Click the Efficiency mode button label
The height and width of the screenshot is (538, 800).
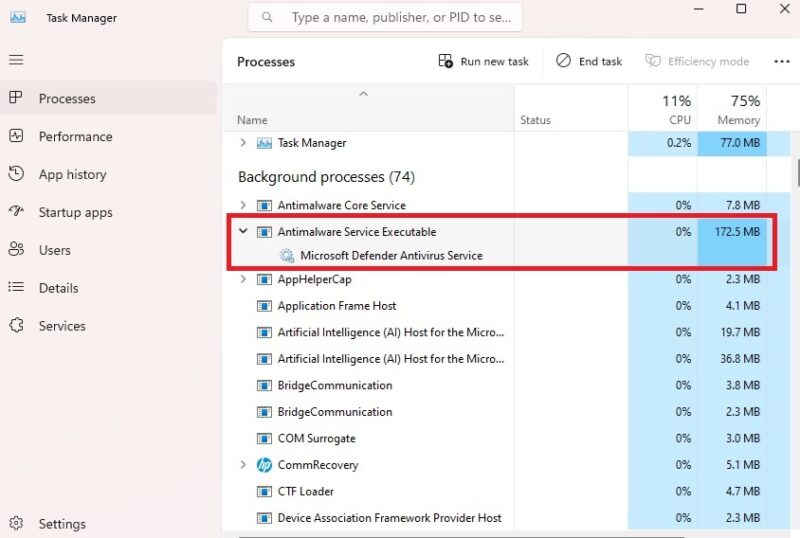[708, 62]
